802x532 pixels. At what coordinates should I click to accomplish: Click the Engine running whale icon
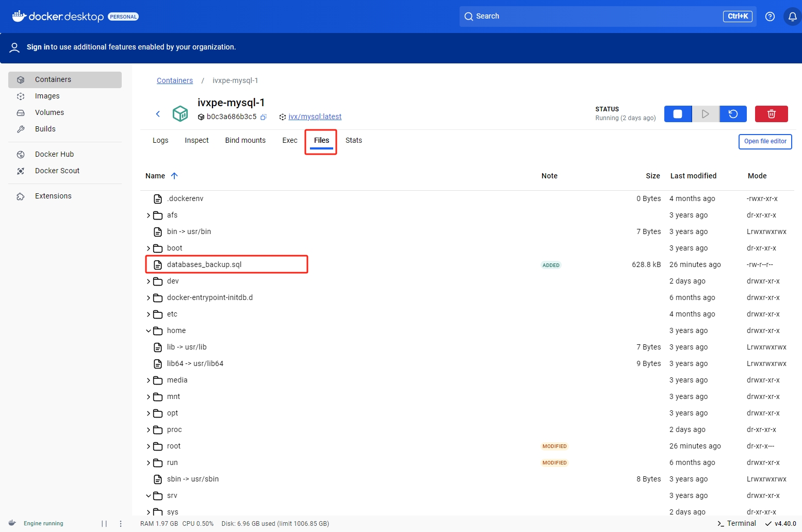tap(12, 523)
